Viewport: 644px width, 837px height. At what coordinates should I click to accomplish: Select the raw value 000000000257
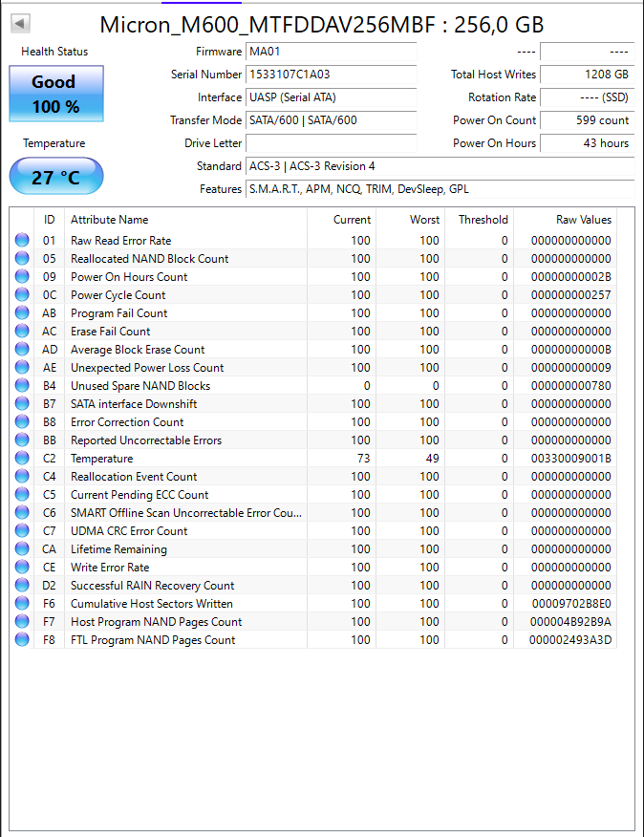tap(570, 295)
